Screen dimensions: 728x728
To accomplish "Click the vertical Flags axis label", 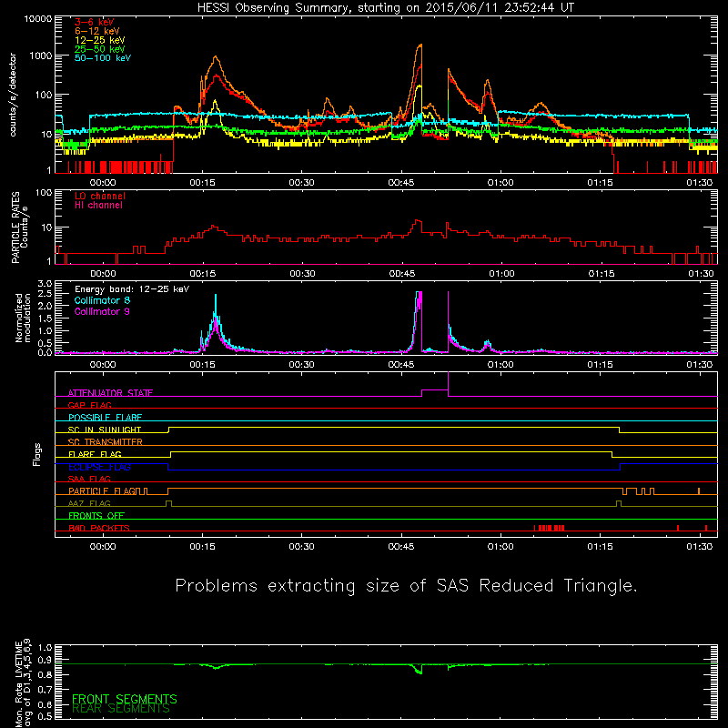I will click(x=37, y=454).
